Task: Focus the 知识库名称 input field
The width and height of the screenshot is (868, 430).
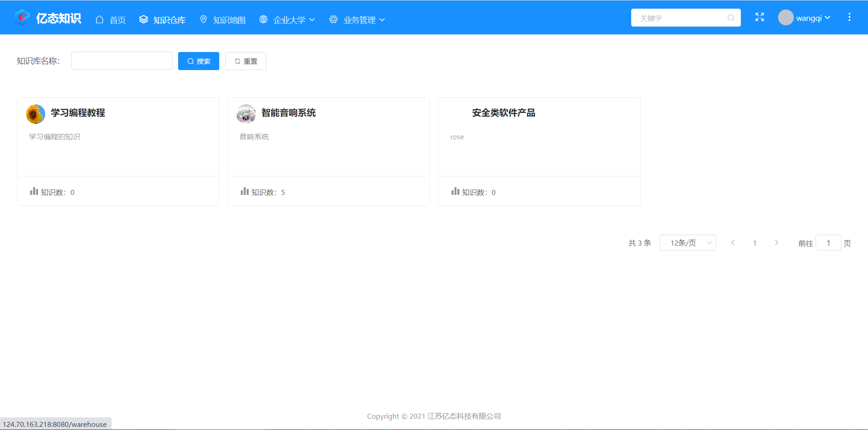Action: point(122,61)
